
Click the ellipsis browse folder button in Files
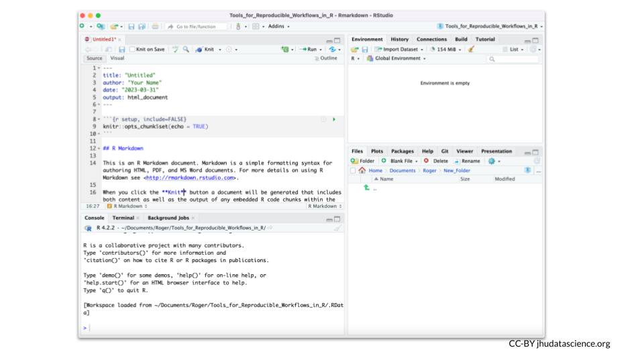(x=539, y=171)
